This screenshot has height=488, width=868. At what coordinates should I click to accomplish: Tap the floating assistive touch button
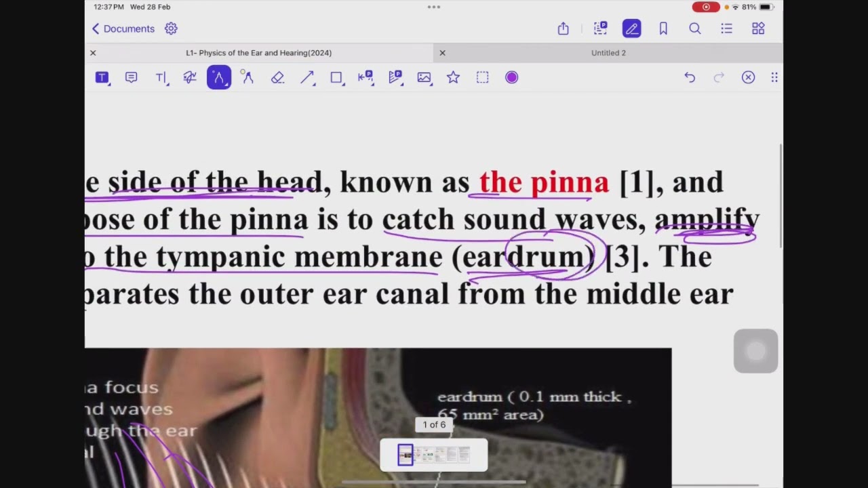pyautogui.click(x=755, y=351)
